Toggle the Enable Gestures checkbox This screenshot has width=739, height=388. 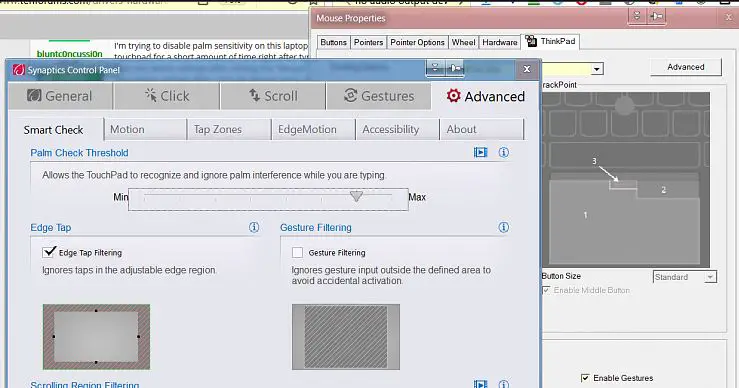(585, 378)
